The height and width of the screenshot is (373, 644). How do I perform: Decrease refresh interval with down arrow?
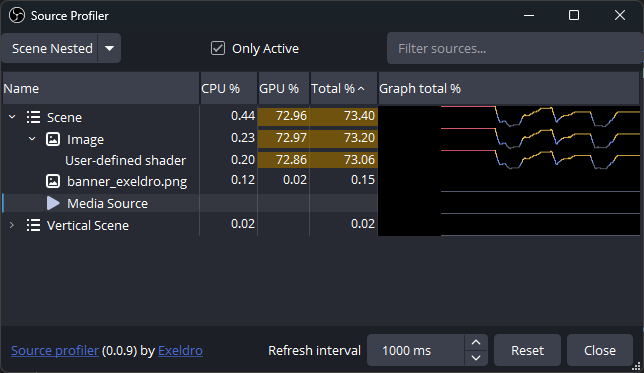(x=476, y=358)
